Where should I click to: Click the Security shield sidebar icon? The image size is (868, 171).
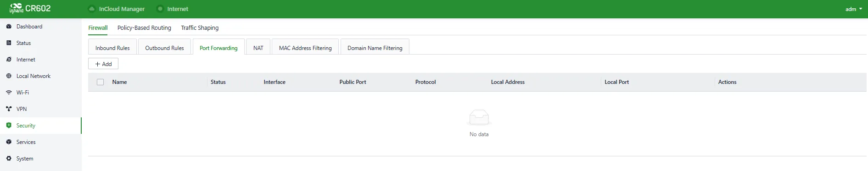pyautogui.click(x=9, y=126)
